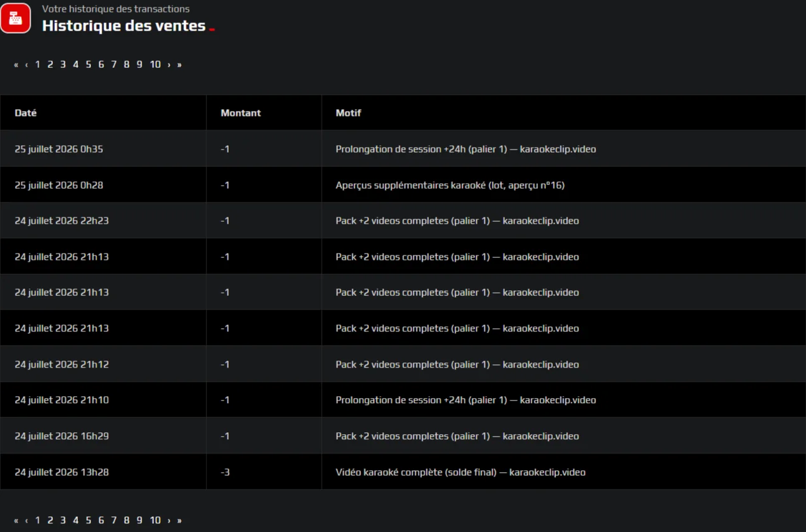Select the 25 juillet 2026 0h35 transaction row

click(x=403, y=149)
